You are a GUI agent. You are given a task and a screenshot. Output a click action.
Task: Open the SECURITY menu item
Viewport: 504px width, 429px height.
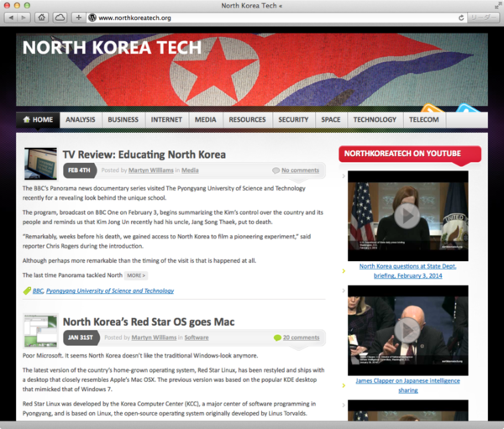tap(293, 120)
